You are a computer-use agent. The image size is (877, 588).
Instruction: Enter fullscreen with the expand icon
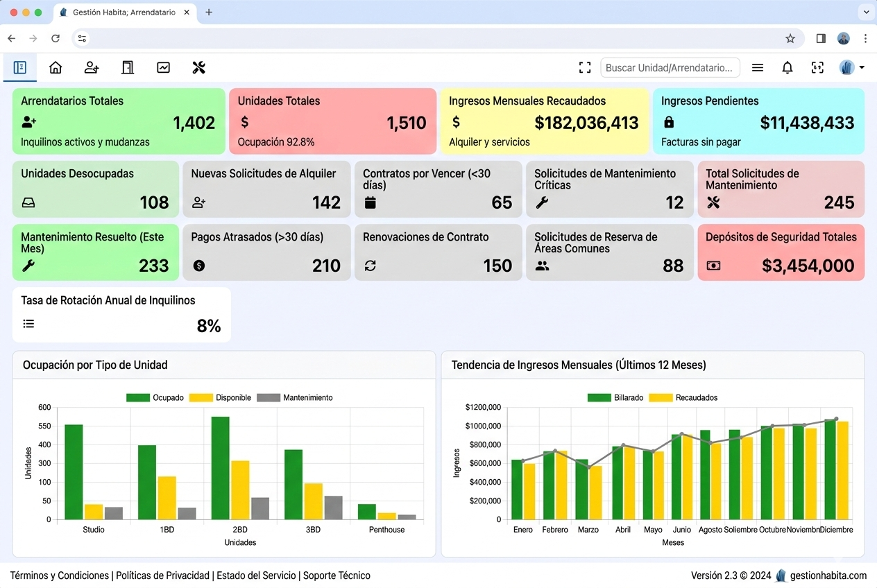coord(585,67)
